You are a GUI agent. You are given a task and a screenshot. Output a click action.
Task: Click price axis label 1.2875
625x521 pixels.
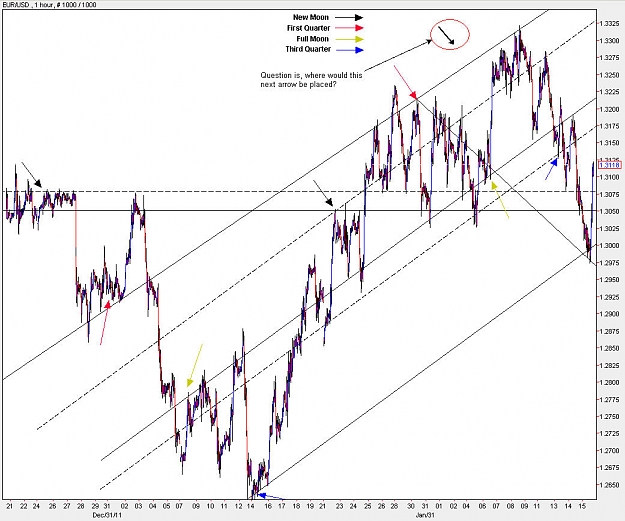click(609, 331)
